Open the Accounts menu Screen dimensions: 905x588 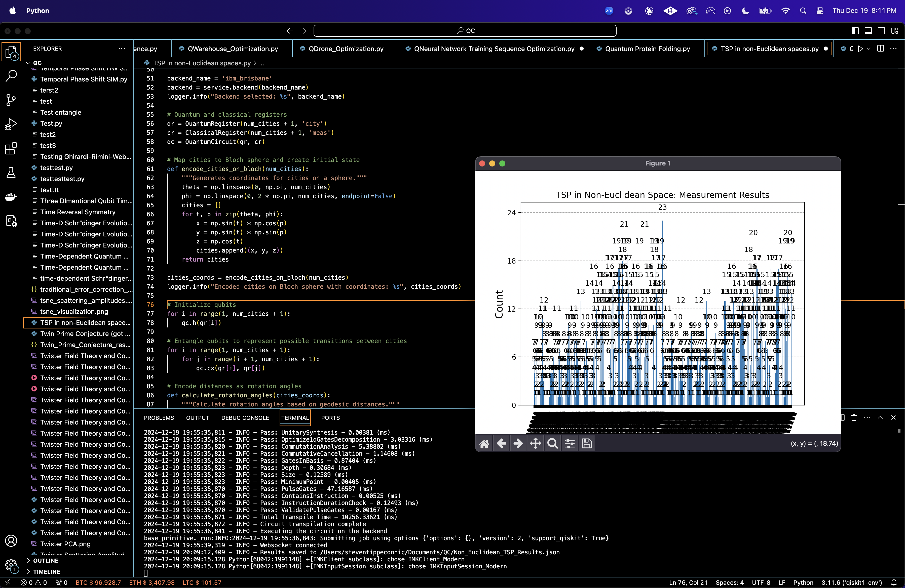pos(11,540)
